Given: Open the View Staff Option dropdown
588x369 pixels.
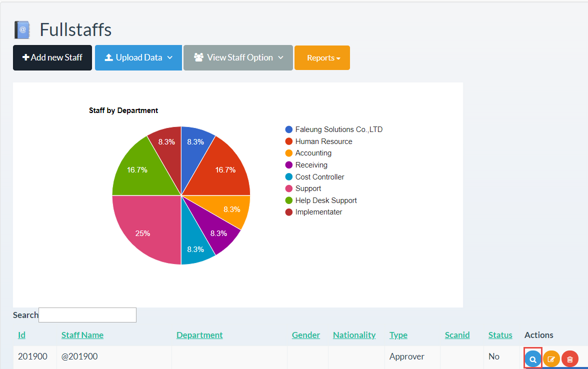Looking at the screenshot, I should point(238,57).
